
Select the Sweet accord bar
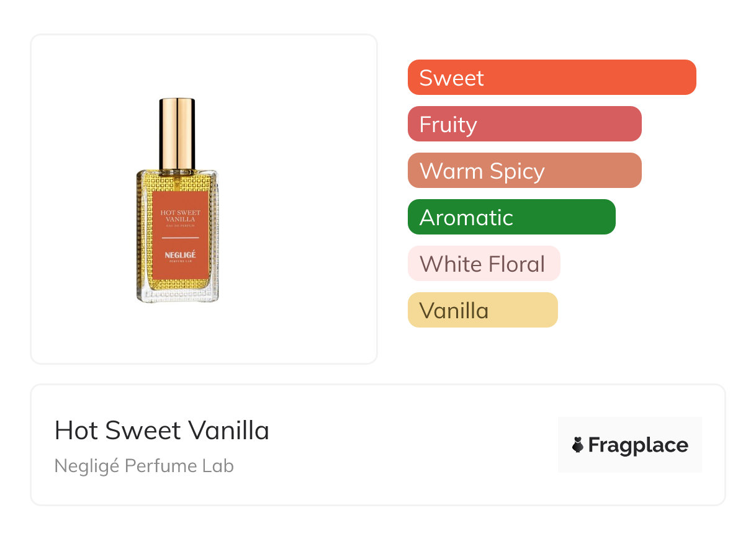[x=552, y=78]
